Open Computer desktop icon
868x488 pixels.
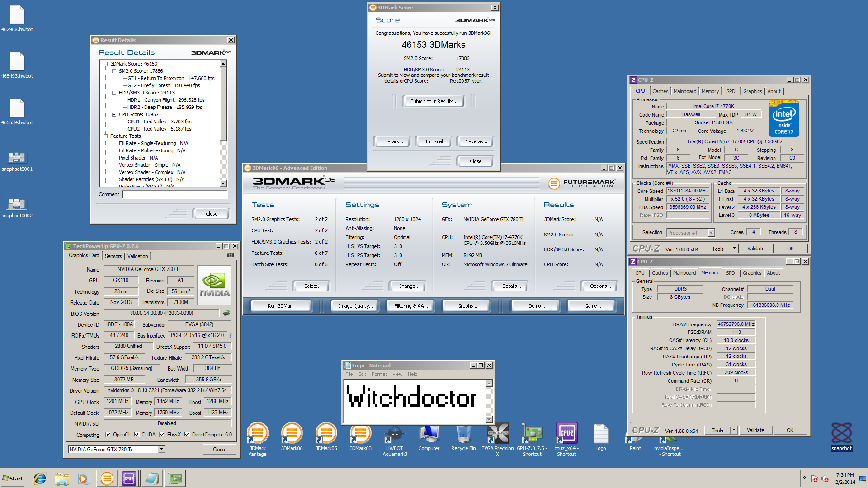429,437
